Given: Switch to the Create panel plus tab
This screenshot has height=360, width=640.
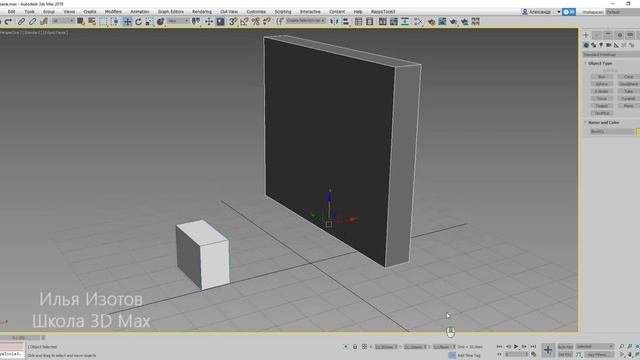Looking at the screenshot, I should [x=586, y=35].
